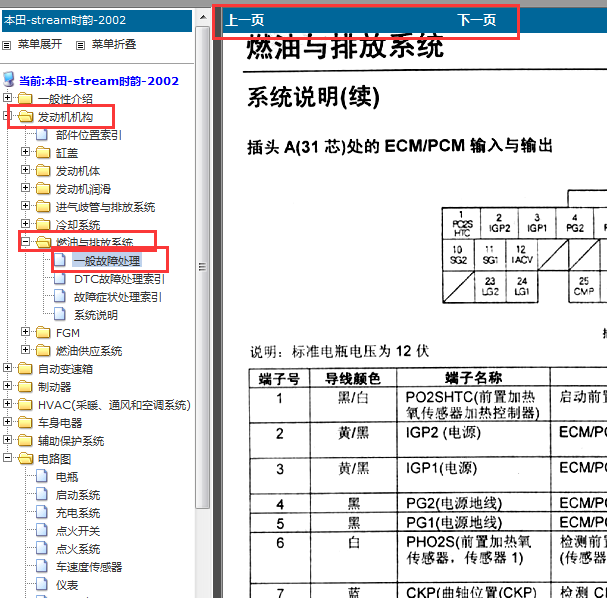Click the folder icon of 缸盖
607x598 pixels.
tap(43, 152)
